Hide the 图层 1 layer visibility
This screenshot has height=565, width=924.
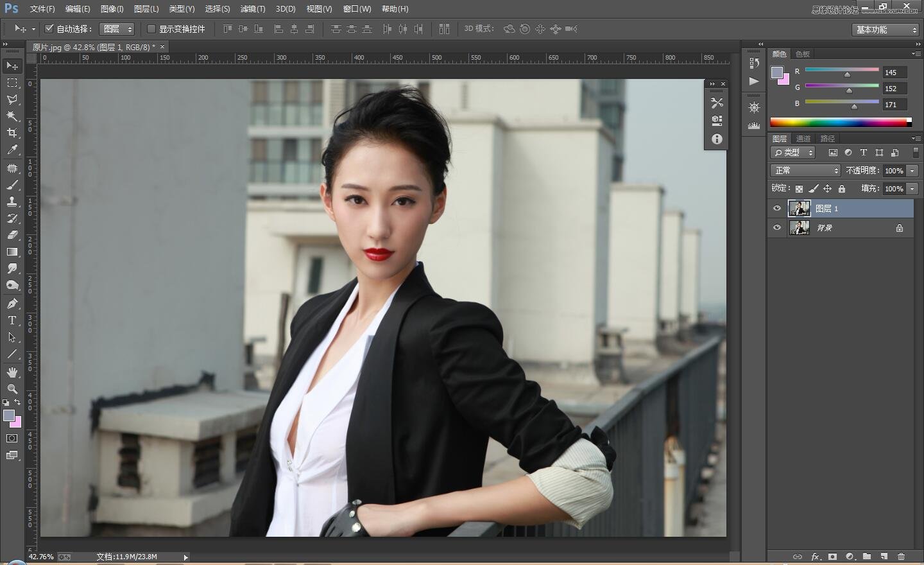pyautogui.click(x=777, y=209)
